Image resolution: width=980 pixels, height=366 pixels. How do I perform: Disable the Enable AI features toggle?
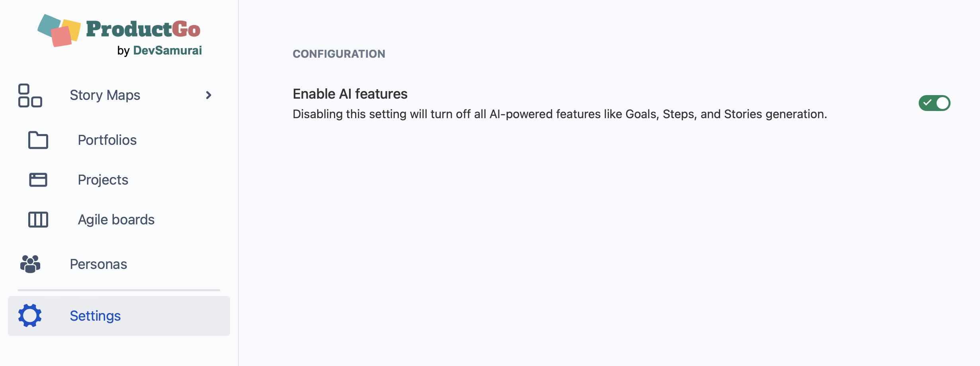[934, 103]
